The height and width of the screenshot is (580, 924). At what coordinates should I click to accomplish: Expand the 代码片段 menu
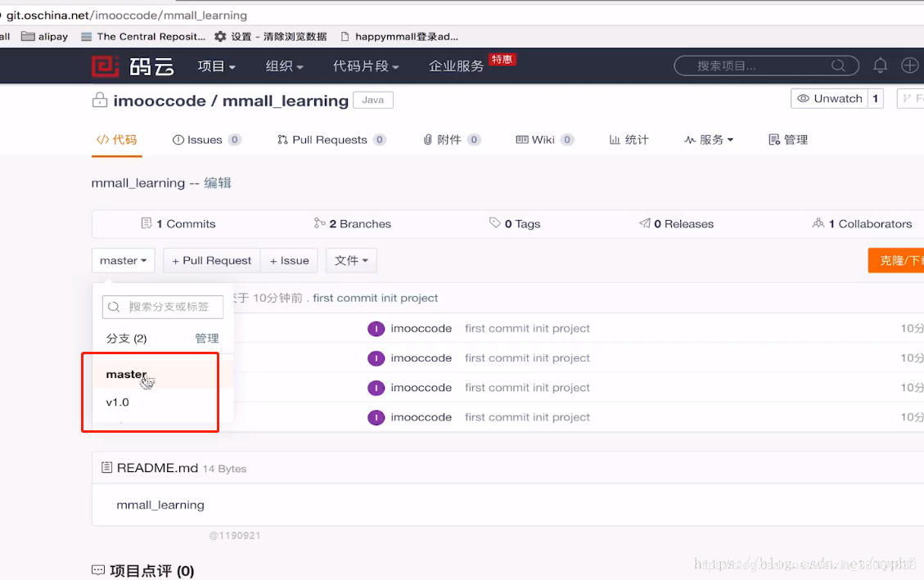[366, 66]
